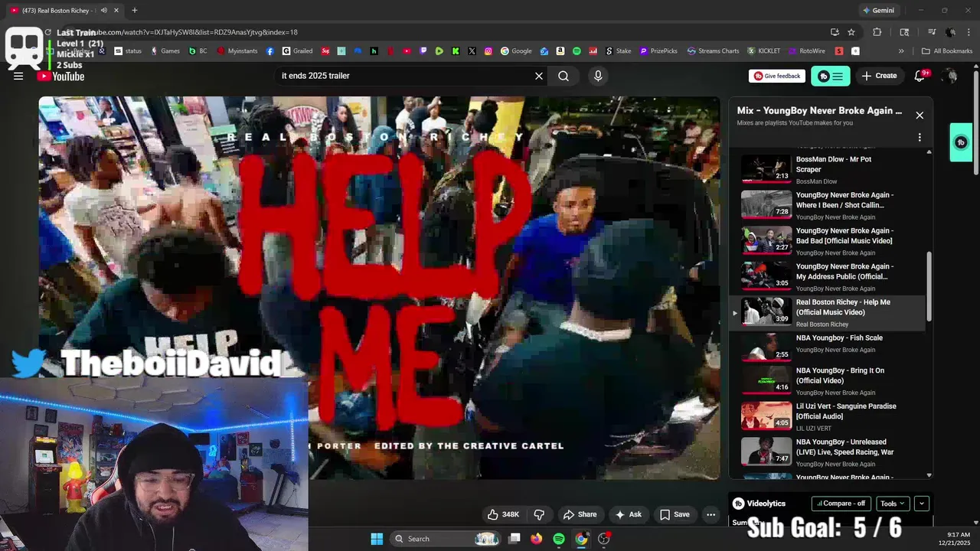Save the video to a playlist
The height and width of the screenshot is (551, 980).
(675, 514)
